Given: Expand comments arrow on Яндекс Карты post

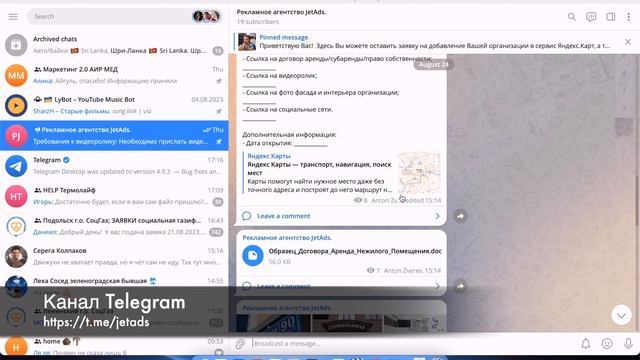Looking at the screenshot, I should pyautogui.click(x=437, y=216).
